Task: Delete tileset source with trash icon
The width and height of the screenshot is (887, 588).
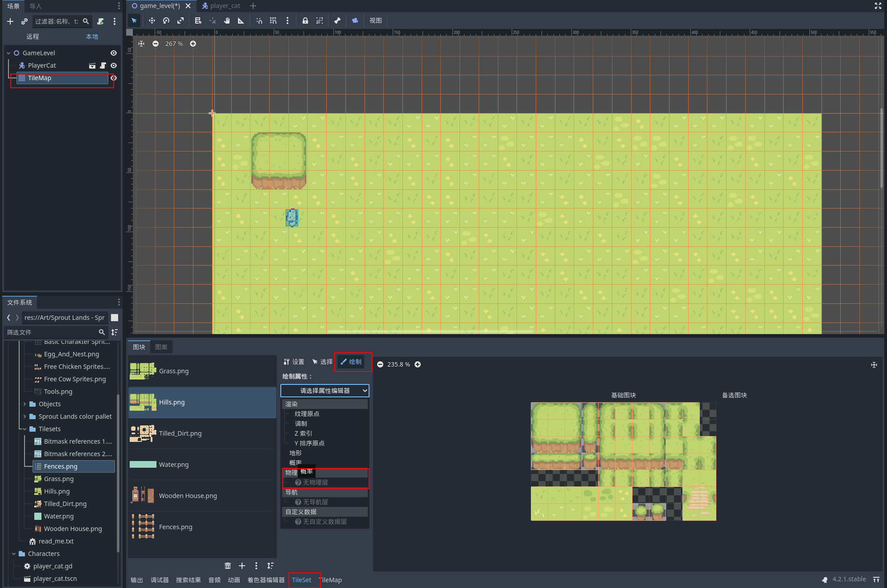Action: pyautogui.click(x=228, y=566)
